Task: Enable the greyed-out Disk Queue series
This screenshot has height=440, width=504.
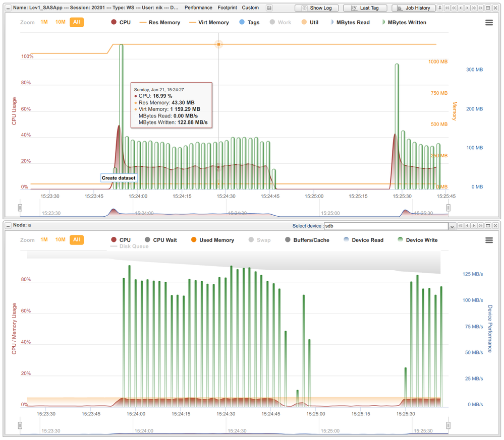Action: [x=130, y=246]
